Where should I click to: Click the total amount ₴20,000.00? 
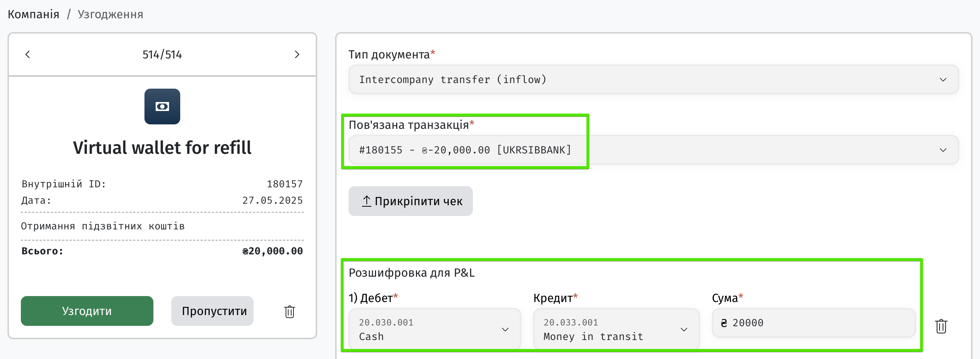pyautogui.click(x=273, y=251)
